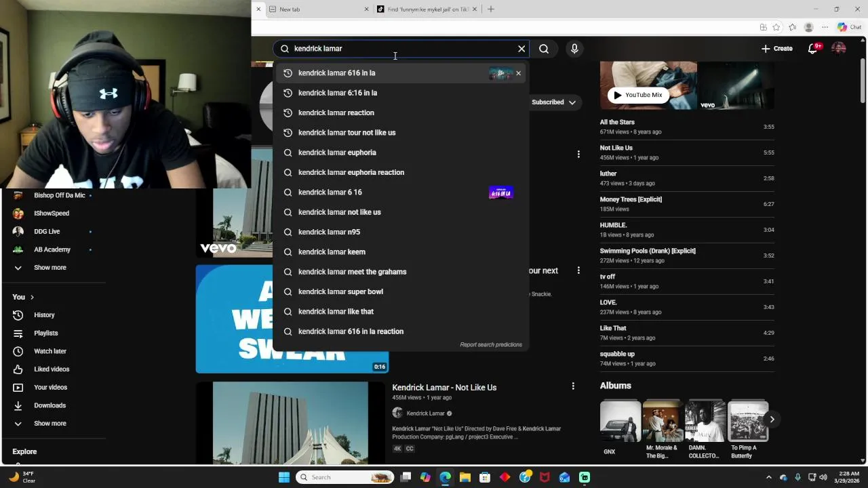The height and width of the screenshot is (488, 868).
Task: Open the Subscribed dropdown
Action: coord(553,102)
